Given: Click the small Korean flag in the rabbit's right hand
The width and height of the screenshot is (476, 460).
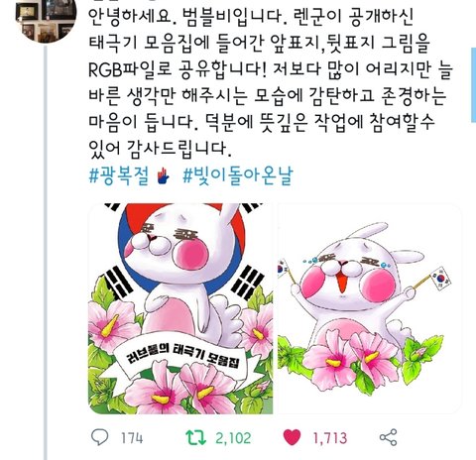Looking at the screenshot, I should click(x=441, y=279).
